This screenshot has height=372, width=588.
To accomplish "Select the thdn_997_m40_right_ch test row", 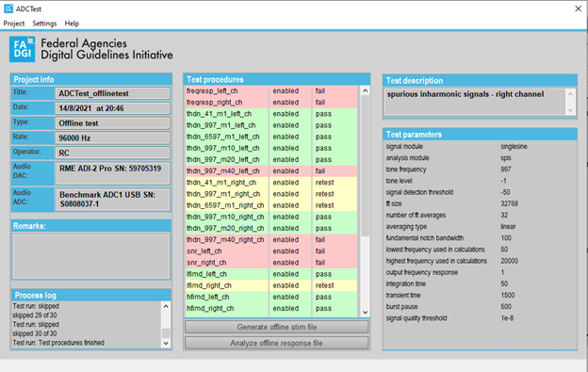I will (272, 240).
